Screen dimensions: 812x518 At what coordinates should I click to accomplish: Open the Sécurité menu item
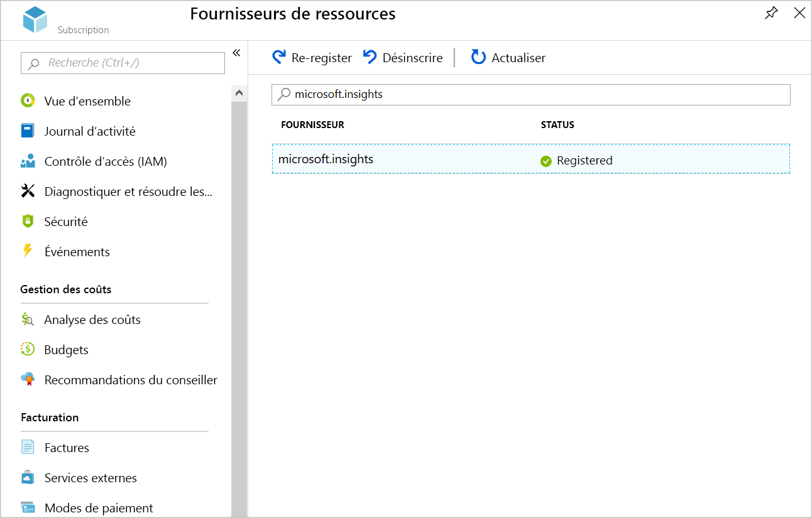[66, 222]
